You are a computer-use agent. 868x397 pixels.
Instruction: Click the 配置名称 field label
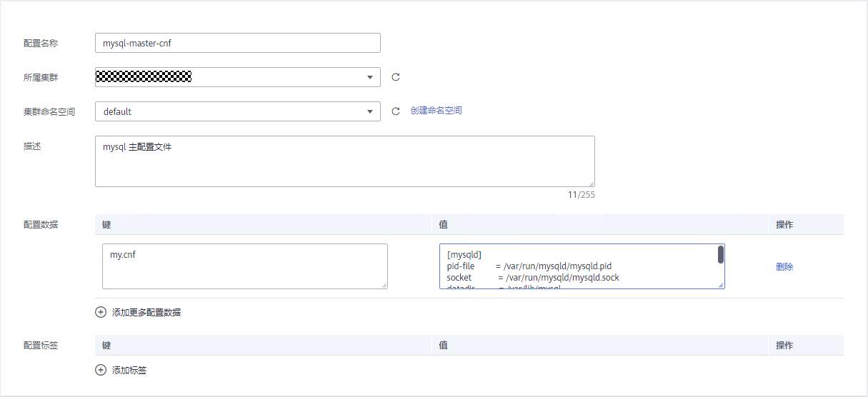click(41, 43)
